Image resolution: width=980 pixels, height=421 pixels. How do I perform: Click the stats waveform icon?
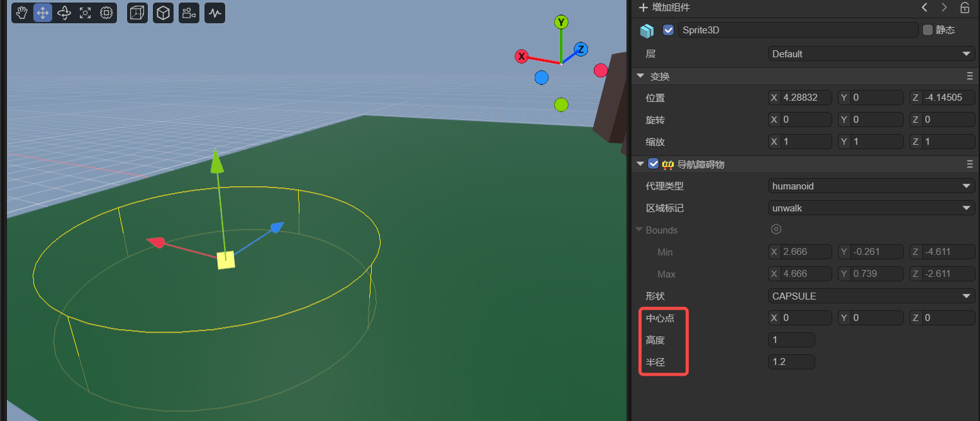[x=215, y=13]
